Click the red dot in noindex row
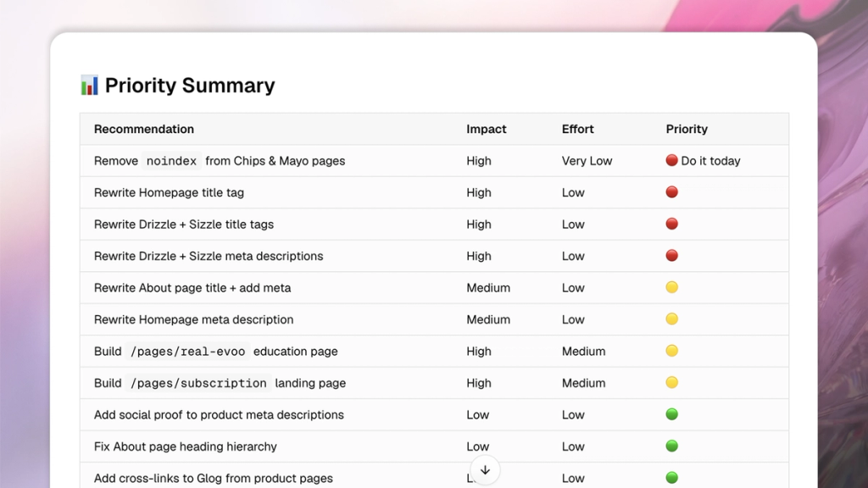The image size is (868, 488). (x=671, y=160)
